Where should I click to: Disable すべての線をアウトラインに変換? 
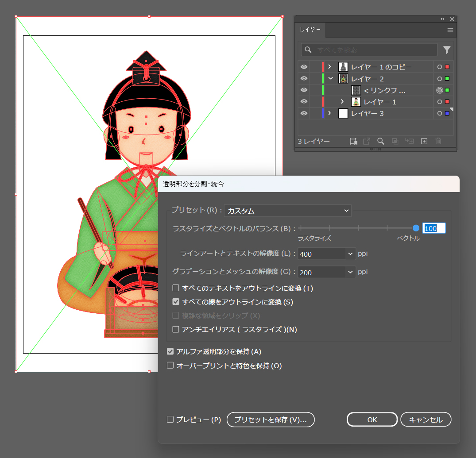coord(175,302)
